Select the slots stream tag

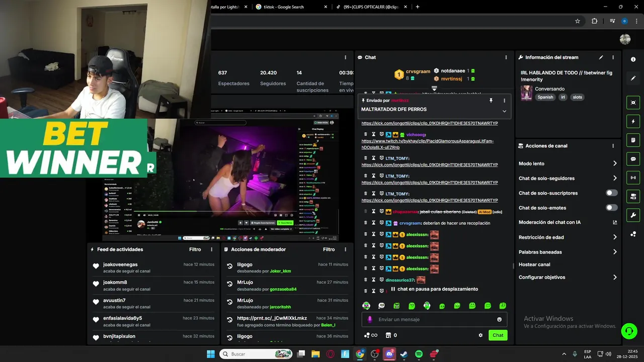point(578,97)
